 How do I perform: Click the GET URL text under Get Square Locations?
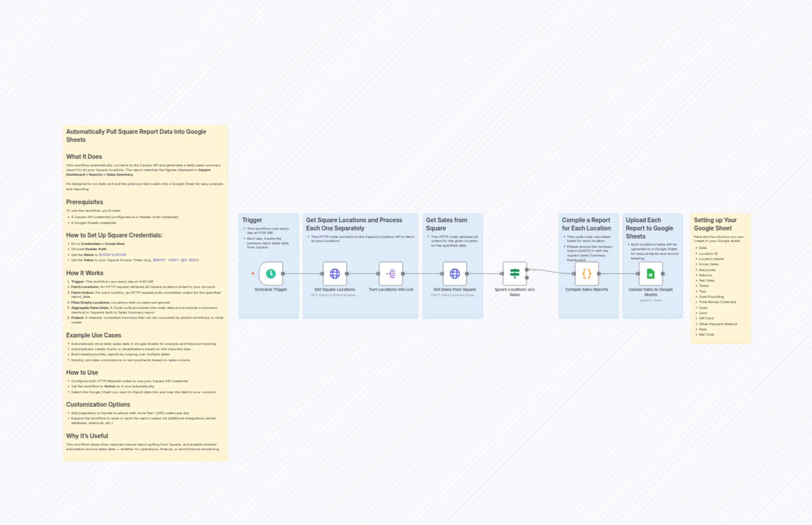coord(335,295)
